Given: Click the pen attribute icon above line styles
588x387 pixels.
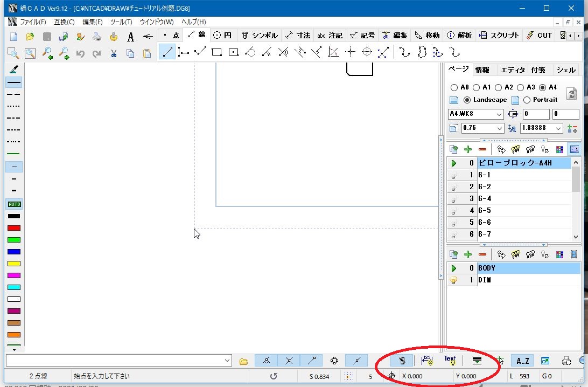Looking at the screenshot, I should 14,69.
